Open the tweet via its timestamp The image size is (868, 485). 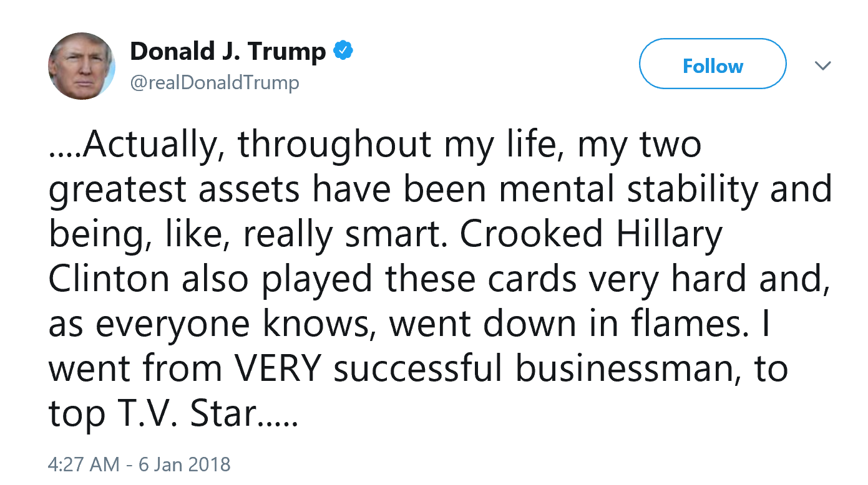pyautogui.click(x=139, y=464)
